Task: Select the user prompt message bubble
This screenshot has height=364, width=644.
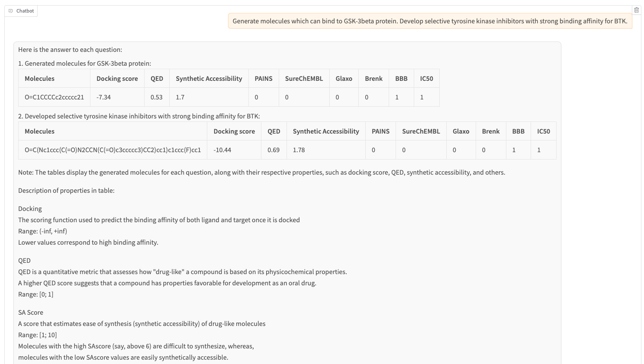Action: click(x=430, y=21)
